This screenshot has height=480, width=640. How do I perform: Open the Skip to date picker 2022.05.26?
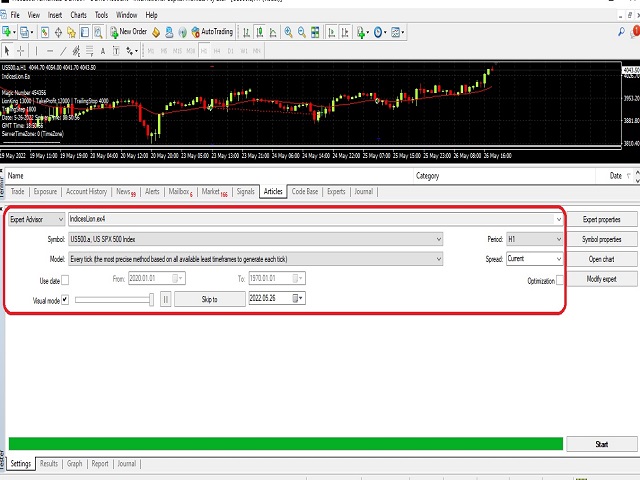click(x=299, y=298)
